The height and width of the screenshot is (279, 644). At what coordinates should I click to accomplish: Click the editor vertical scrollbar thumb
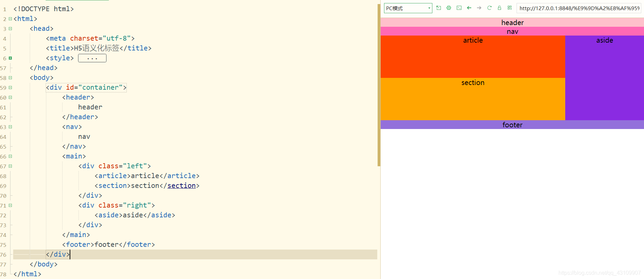click(379, 85)
